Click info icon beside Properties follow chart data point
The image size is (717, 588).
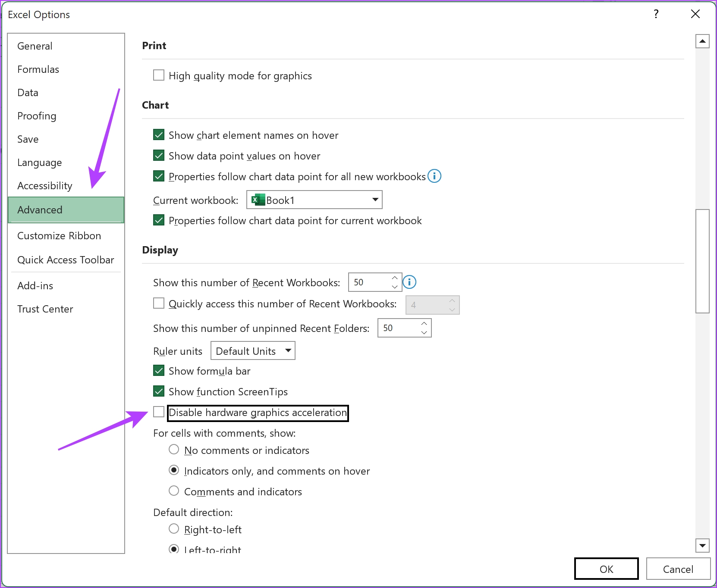[x=434, y=176]
